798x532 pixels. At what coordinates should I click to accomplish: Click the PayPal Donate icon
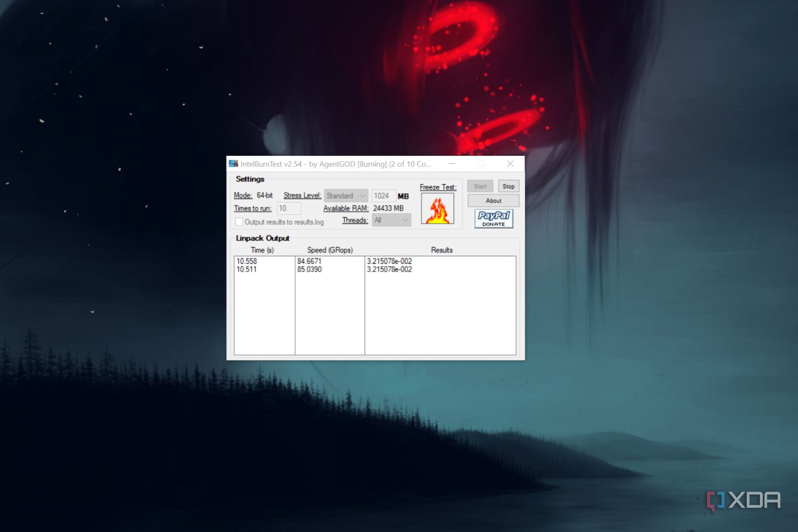pos(493,219)
